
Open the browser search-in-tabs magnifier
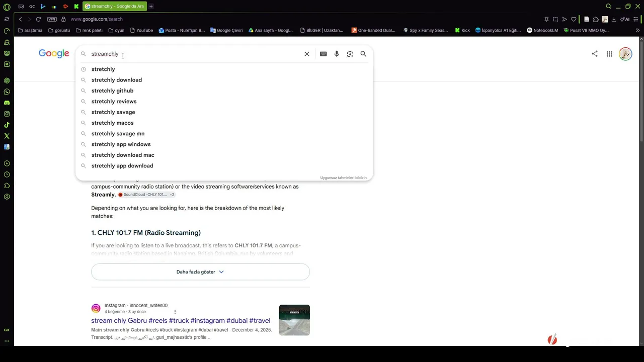coord(608,7)
